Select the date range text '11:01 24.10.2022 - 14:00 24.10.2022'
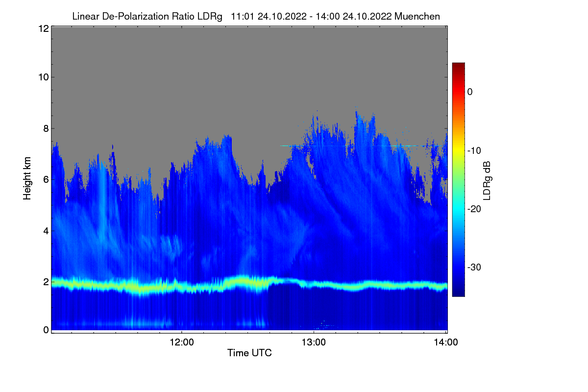Image resolution: width=588 pixels, height=392 pixels. (x=310, y=16)
